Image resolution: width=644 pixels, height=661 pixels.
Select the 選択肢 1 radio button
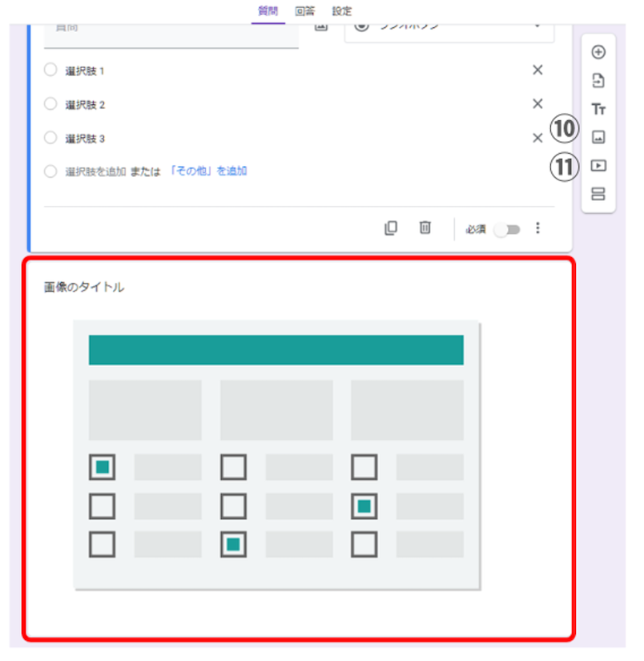tap(50, 71)
